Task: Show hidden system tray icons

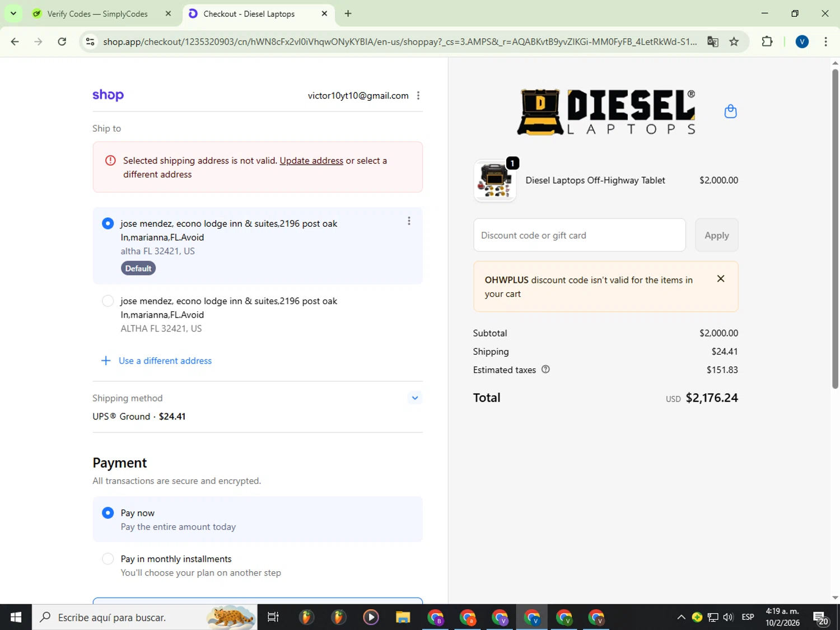Action: 681,617
